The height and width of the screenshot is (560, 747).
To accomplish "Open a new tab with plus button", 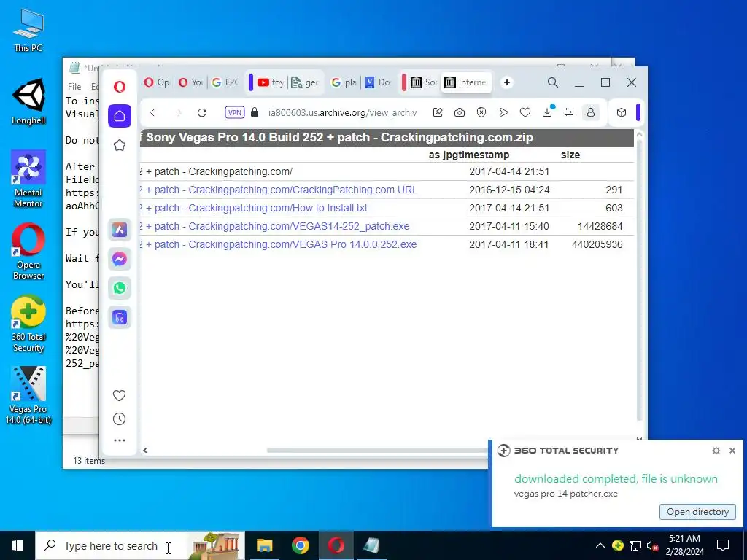I will [x=507, y=82].
